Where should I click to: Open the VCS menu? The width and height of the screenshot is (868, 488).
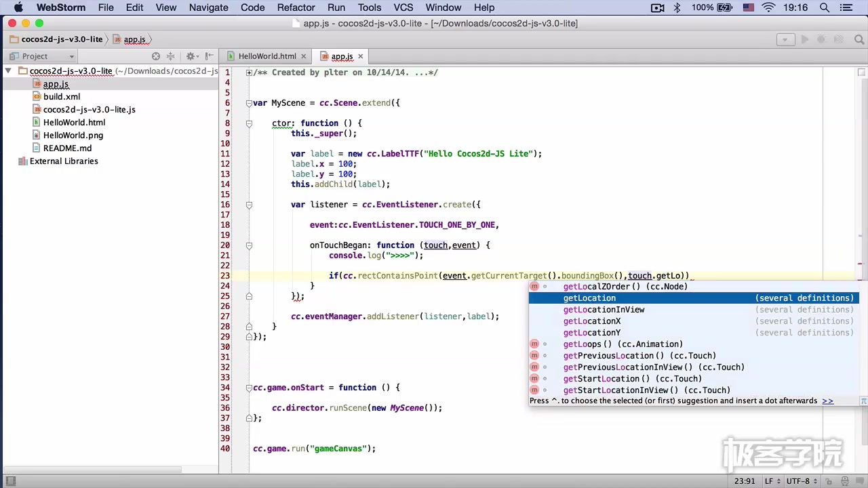pyautogui.click(x=403, y=7)
